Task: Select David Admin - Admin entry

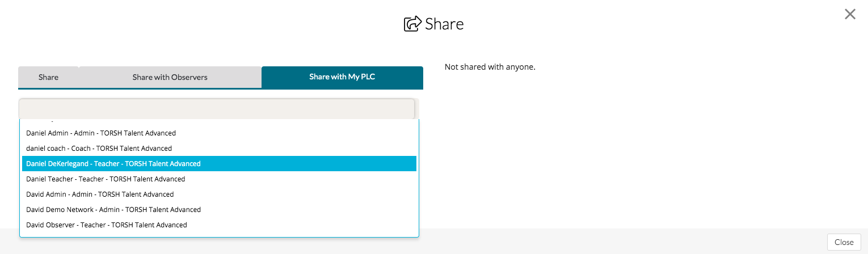Action: point(100,194)
